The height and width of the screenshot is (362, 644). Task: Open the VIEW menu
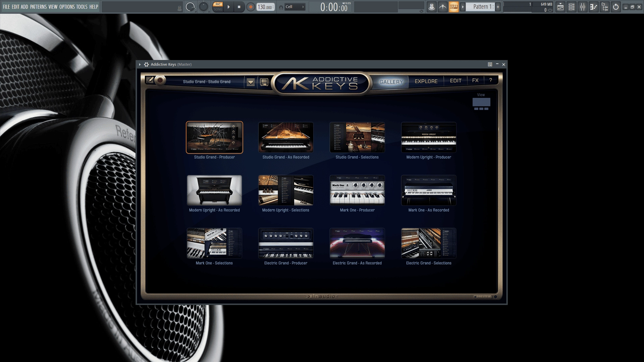pyautogui.click(x=53, y=7)
